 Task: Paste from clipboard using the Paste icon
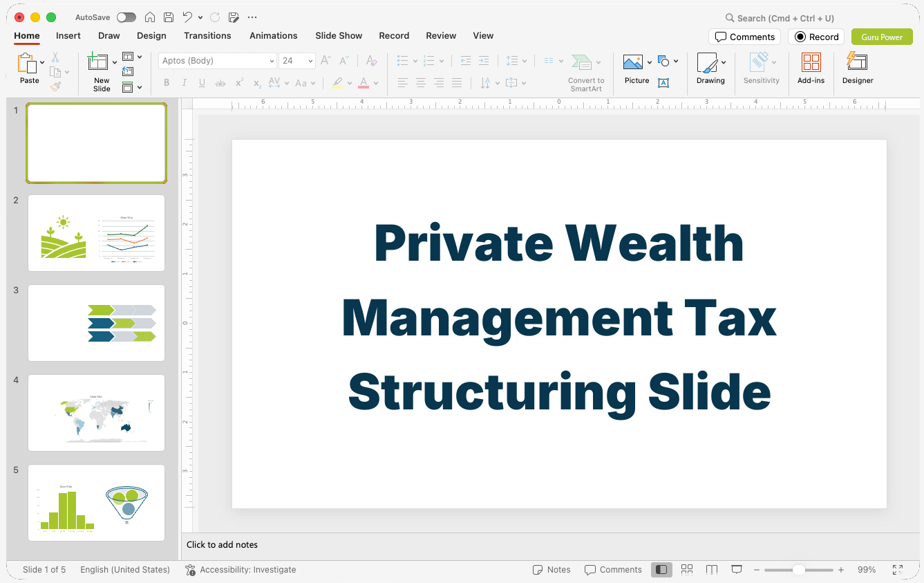click(x=28, y=64)
